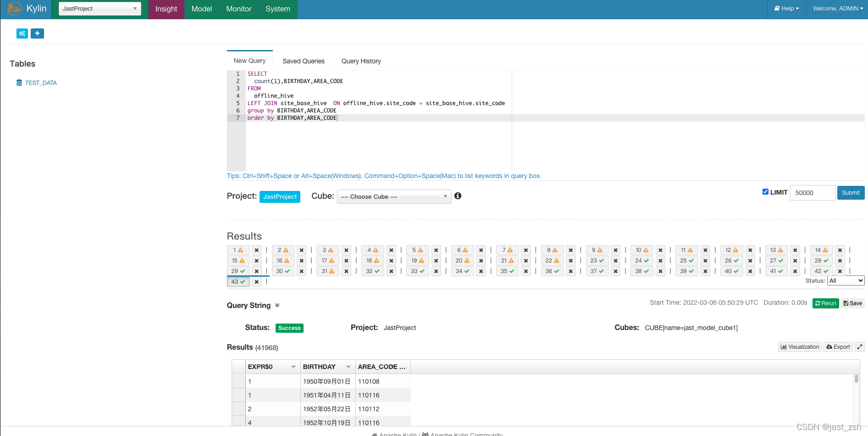Viewport: 868px width, 436px height.
Task: Click the keyword tips hint text
Action: pos(384,176)
